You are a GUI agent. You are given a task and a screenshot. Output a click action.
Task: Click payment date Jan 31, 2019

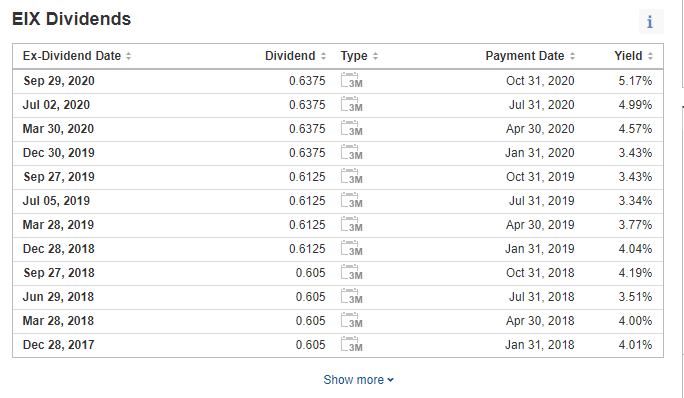[x=540, y=249]
